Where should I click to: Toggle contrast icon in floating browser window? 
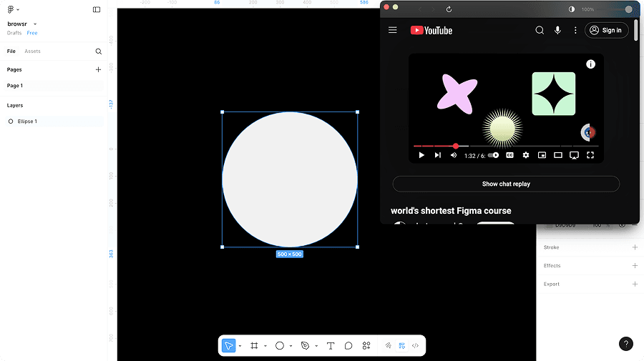[571, 9]
